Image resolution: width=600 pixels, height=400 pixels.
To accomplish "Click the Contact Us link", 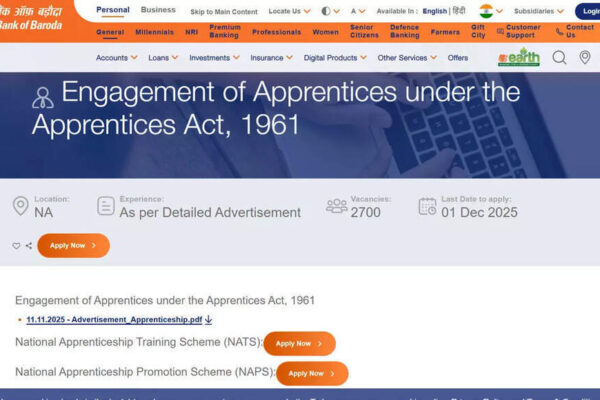I will click(580, 31).
